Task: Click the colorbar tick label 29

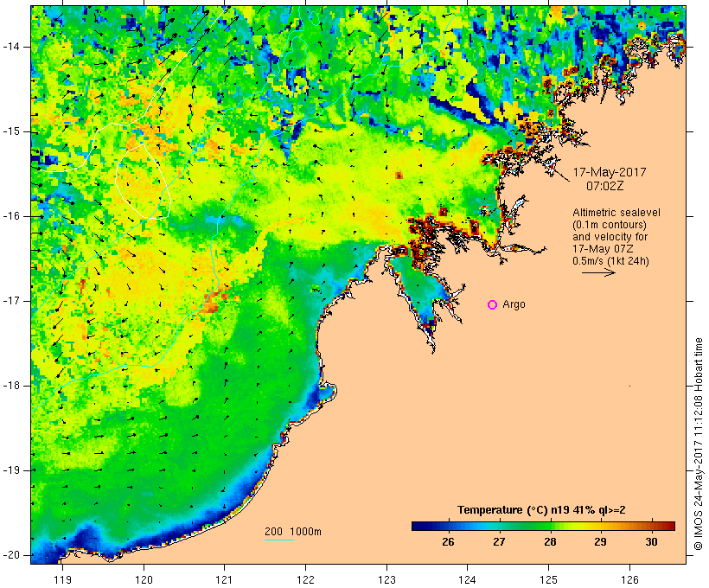Action: tap(600, 542)
